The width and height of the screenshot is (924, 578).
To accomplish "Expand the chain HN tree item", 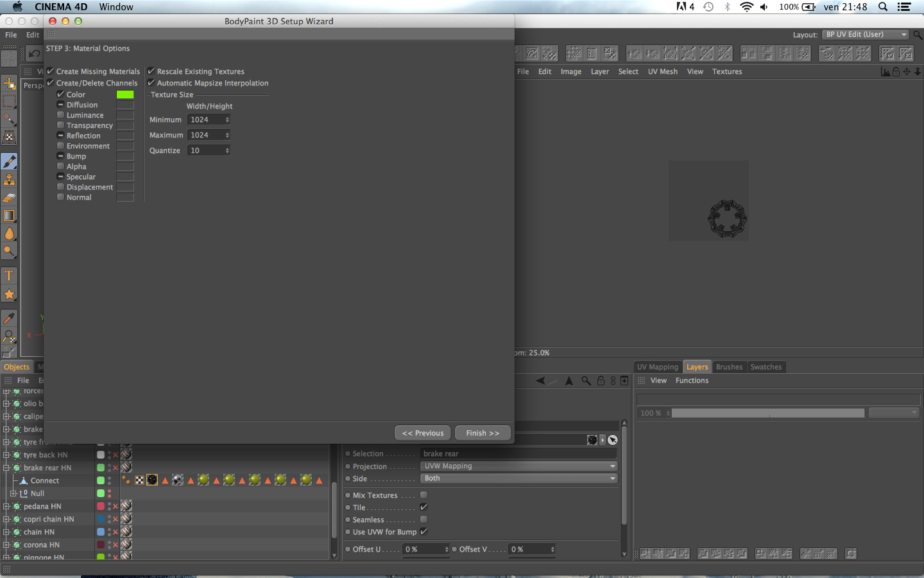I will pyautogui.click(x=6, y=532).
